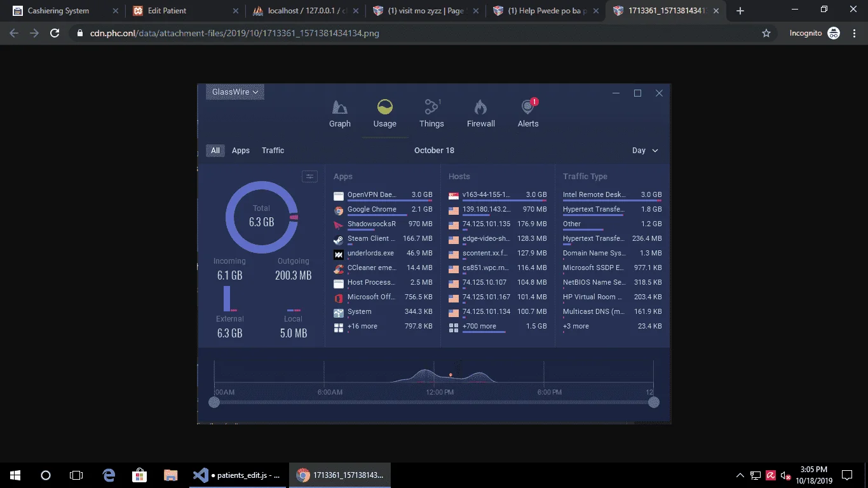Viewport: 868px width, 488px height.
Task: Open the Windows Start menu
Action: click(x=15, y=475)
